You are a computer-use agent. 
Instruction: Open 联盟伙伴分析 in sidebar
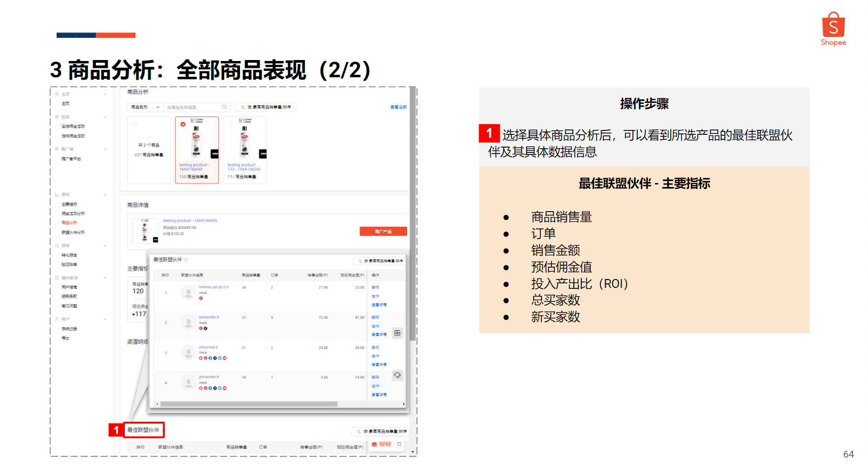click(x=73, y=232)
